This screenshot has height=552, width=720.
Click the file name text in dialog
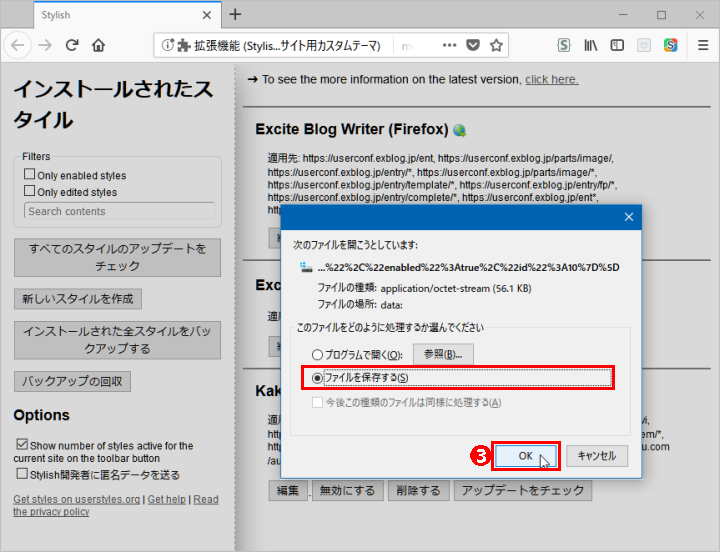point(468,267)
